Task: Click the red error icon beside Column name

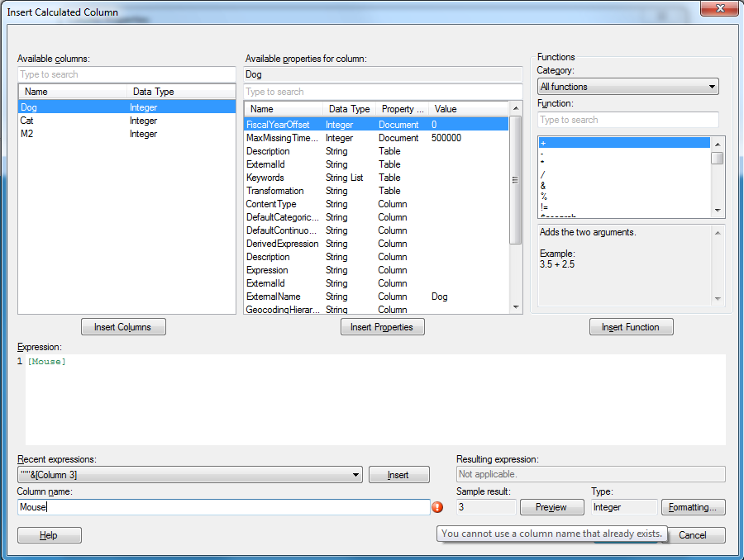Action: click(437, 507)
